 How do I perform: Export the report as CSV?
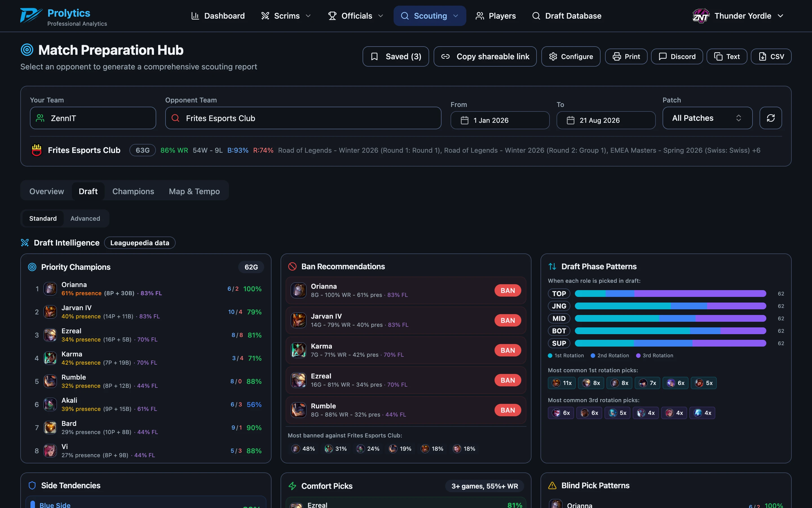click(x=771, y=56)
